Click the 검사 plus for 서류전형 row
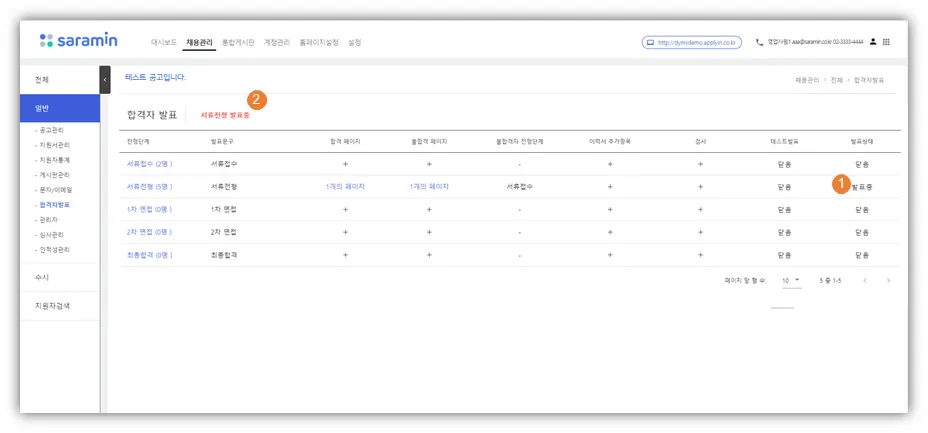Screen dimensions: 928x433 point(700,186)
